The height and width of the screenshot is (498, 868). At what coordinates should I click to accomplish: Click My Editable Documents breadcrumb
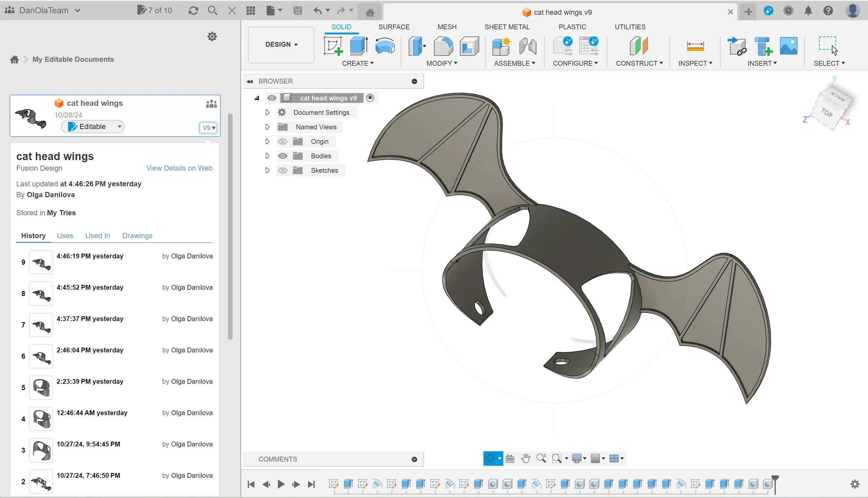(x=73, y=59)
